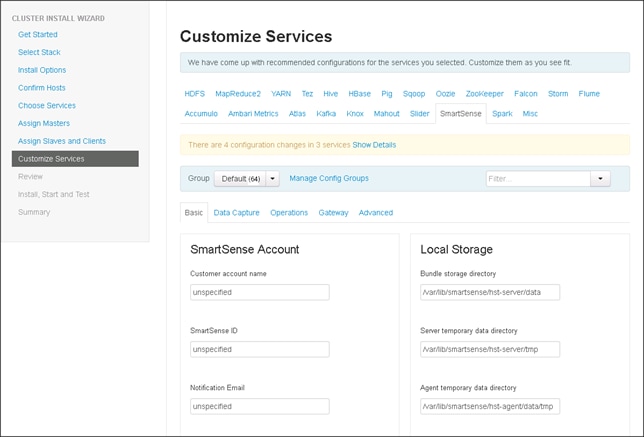
Task: Open the Pig service tab
Action: coord(387,94)
